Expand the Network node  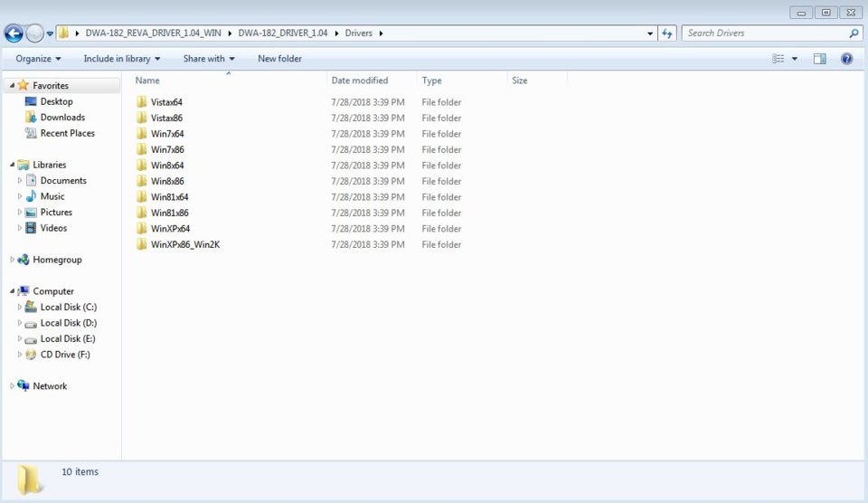(x=12, y=386)
